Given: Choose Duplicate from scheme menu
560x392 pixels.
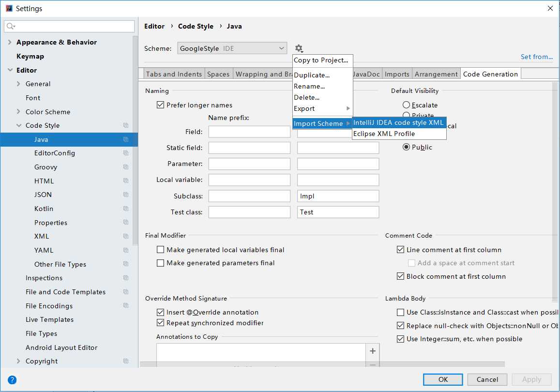Looking at the screenshot, I should [322, 75].
